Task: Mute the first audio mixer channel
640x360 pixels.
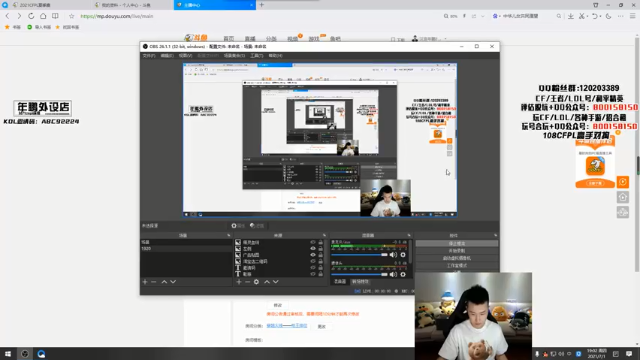Action: pos(393,255)
